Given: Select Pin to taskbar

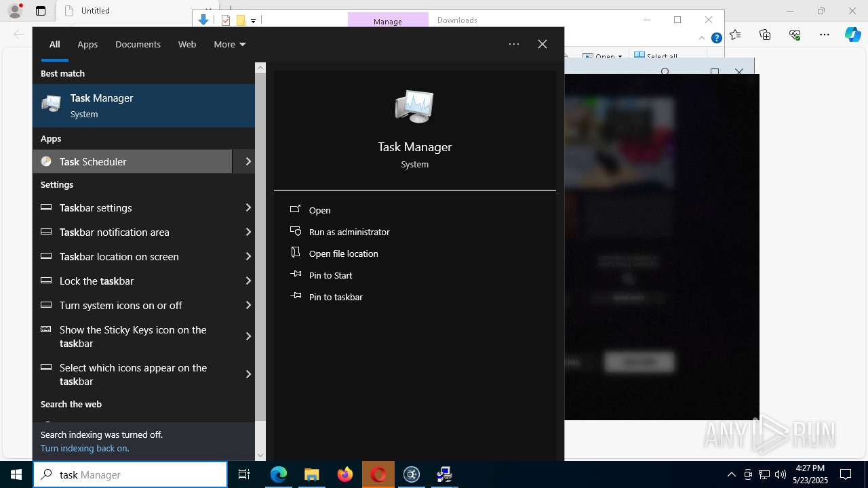Looking at the screenshot, I should 336,297.
